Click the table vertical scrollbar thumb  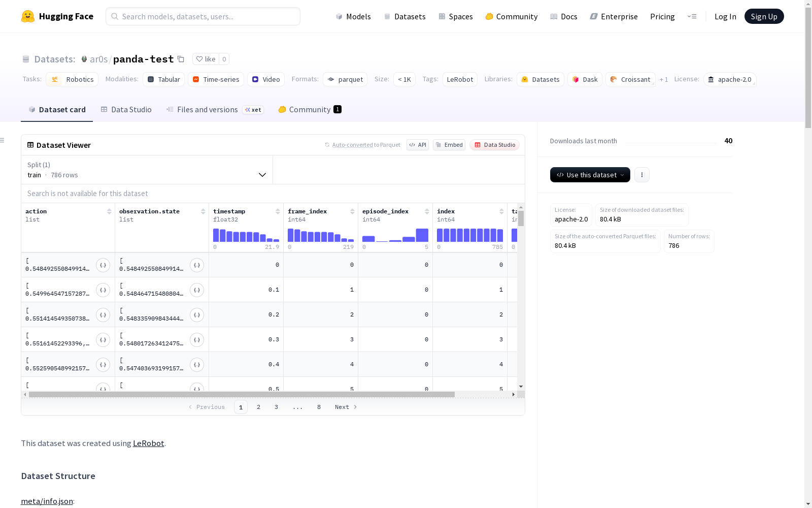point(521,218)
